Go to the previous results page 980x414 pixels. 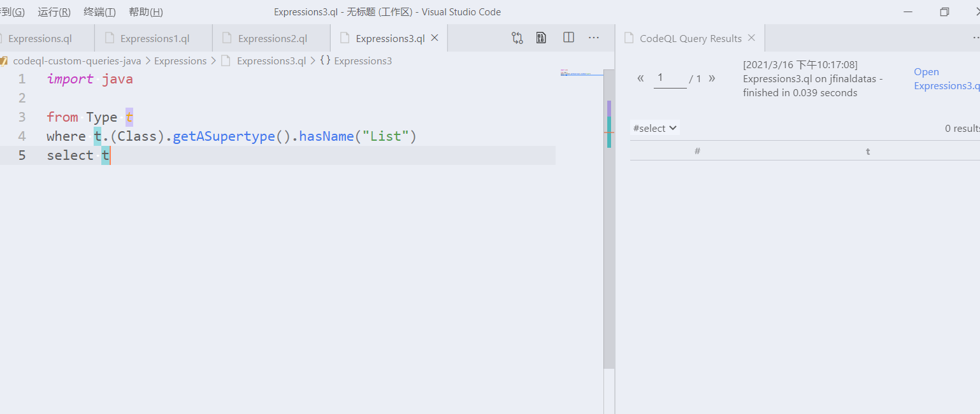641,78
